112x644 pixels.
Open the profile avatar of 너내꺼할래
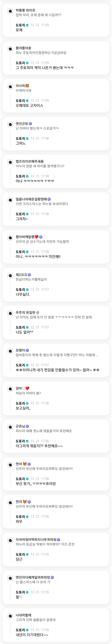coord(10,616)
